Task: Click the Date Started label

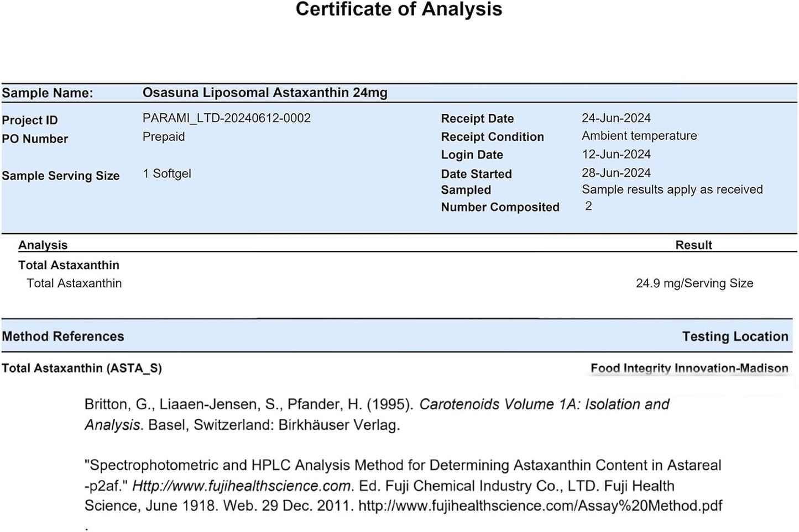Action: tap(476, 174)
